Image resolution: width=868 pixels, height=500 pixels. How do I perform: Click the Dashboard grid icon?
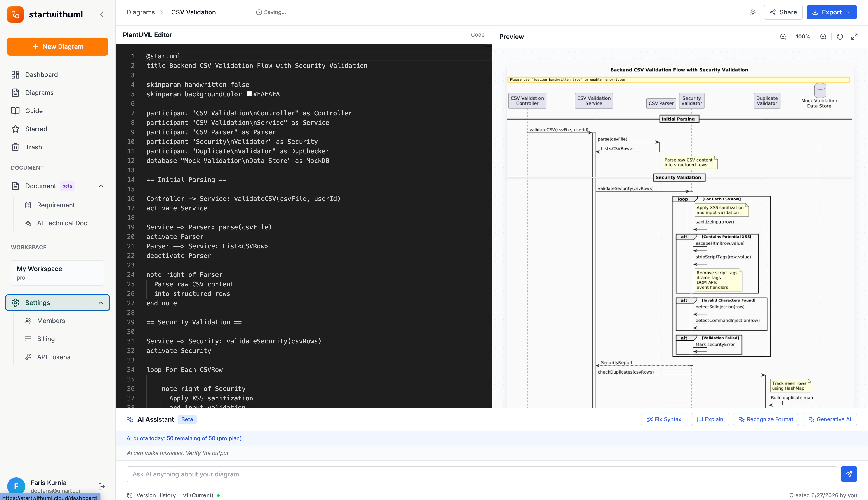[15, 74]
